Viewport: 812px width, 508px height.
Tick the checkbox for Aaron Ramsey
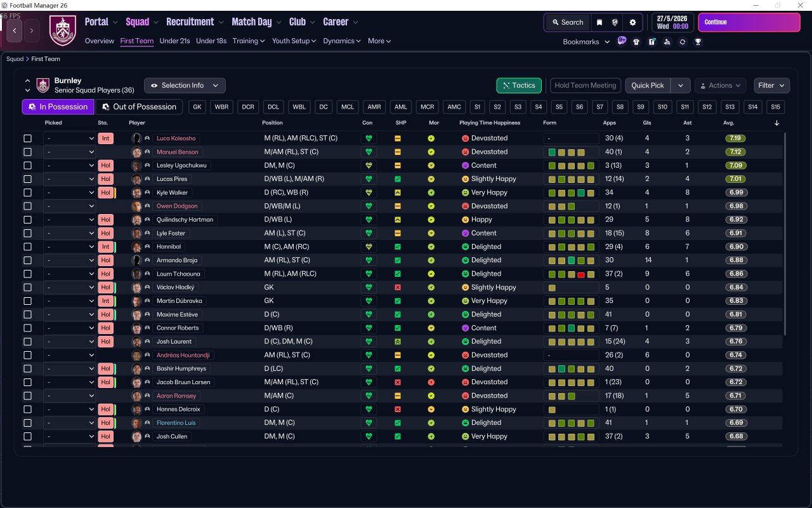(x=27, y=396)
